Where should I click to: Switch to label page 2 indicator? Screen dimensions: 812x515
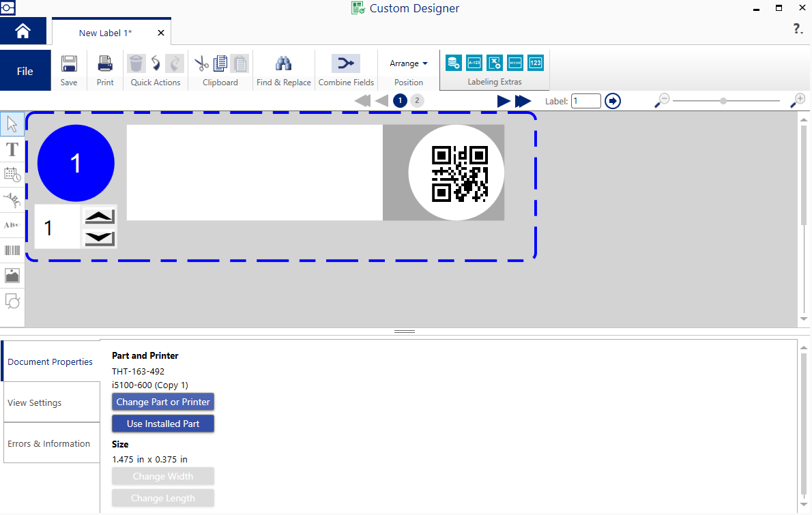(417, 101)
